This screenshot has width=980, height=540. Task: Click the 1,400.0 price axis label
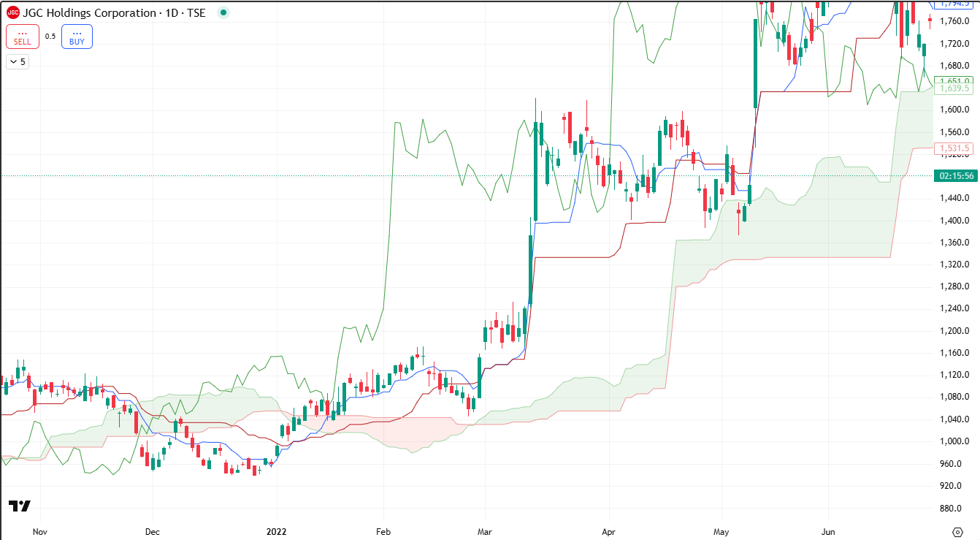coord(954,221)
